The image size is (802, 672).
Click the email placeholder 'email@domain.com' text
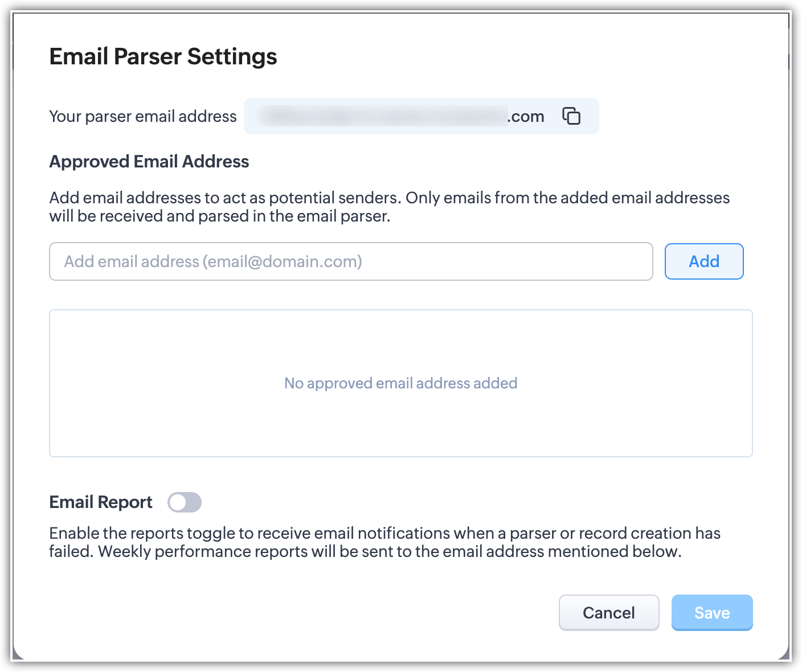tap(282, 261)
